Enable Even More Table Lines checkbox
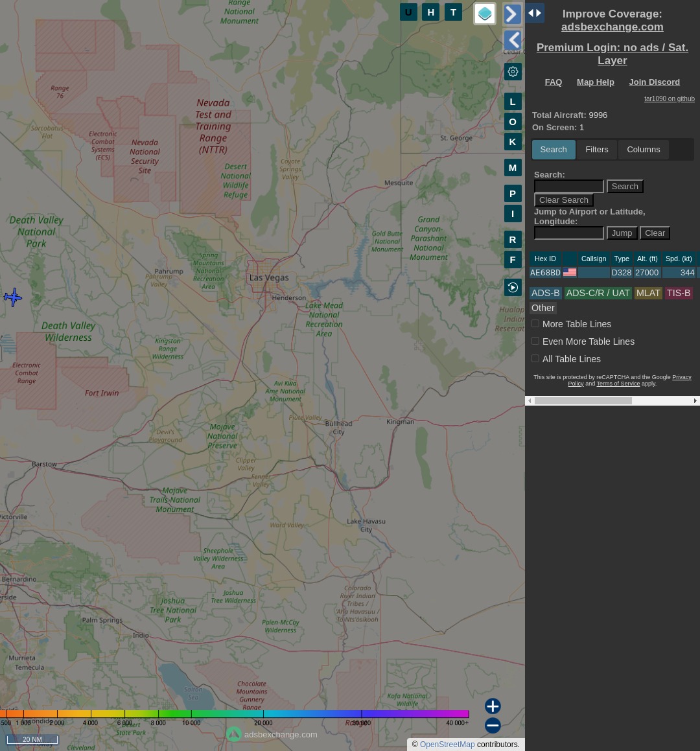700x751 pixels. point(535,341)
